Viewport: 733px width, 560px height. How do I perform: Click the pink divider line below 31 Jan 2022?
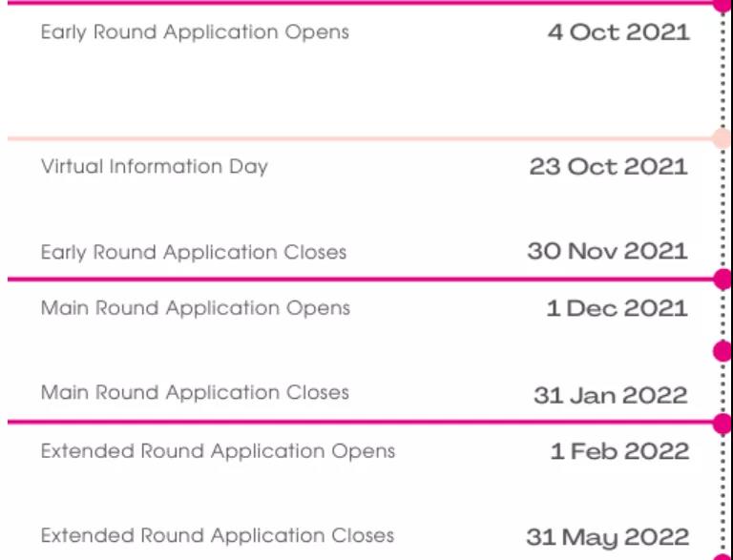tap(361, 423)
